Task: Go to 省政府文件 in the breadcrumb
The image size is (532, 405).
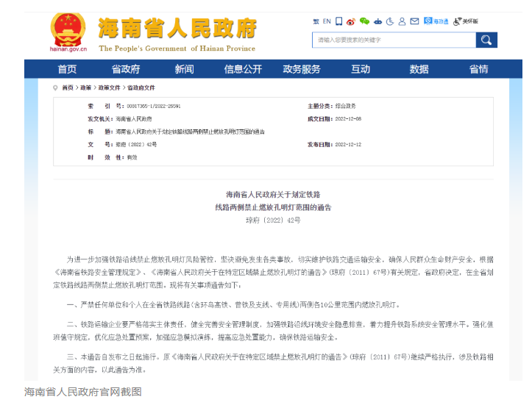Action: [141, 87]
